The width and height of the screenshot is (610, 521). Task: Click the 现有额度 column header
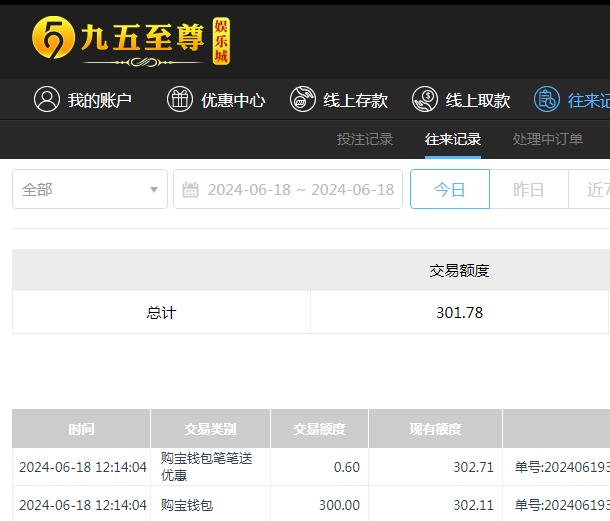[x=435, y=429]
